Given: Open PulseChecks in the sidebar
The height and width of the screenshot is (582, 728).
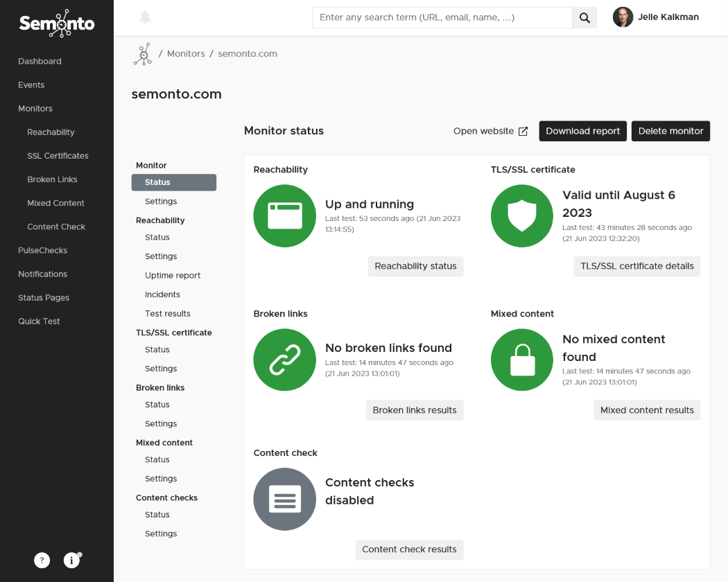Looking at the screenshot, I should click(x=43, y=251).
